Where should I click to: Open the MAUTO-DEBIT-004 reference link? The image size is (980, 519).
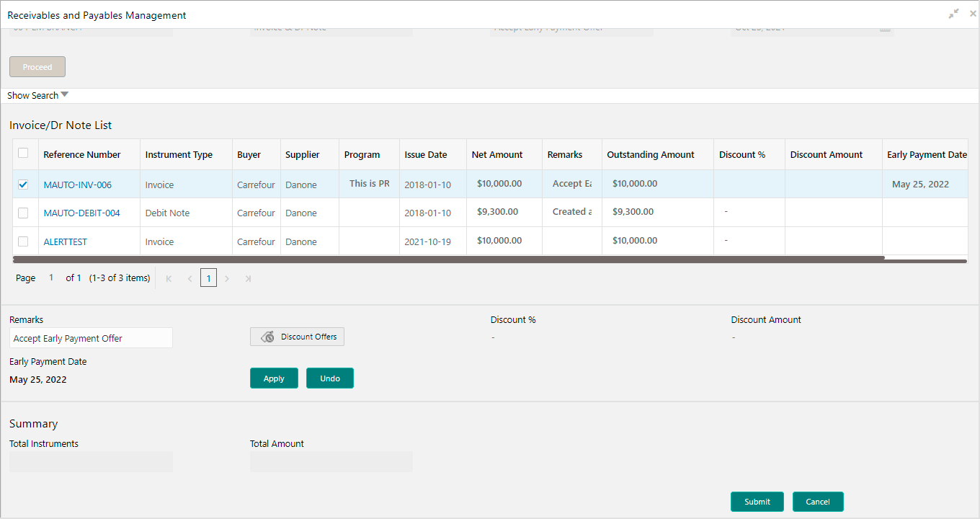81,213
